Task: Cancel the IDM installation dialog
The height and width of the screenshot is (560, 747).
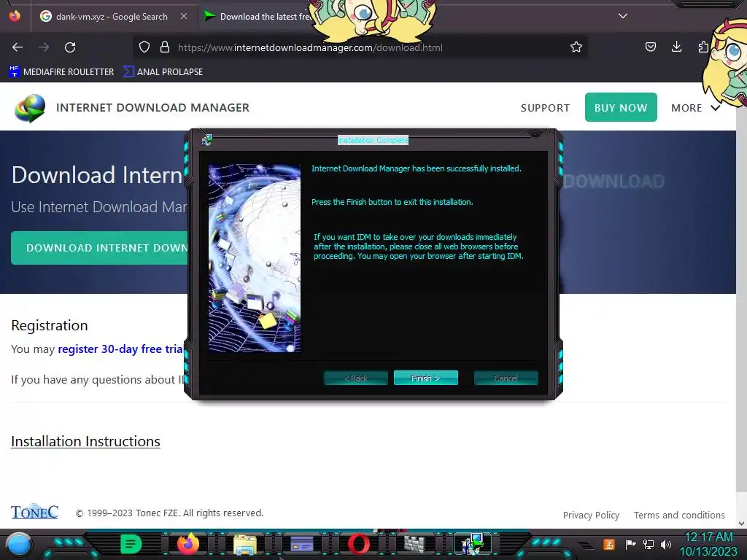Action: tap(506, 378)
